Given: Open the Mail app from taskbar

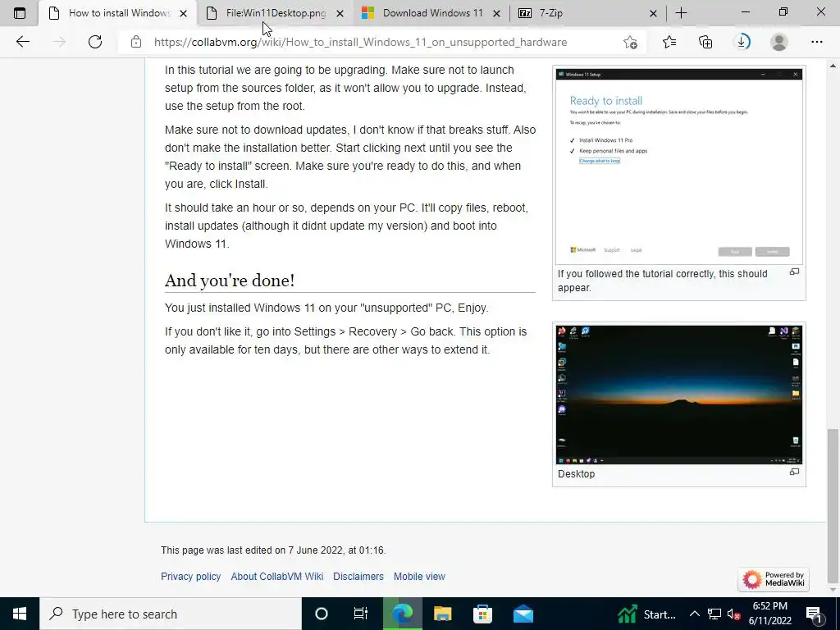Looking at the screenshot, I should pos(523,614).
